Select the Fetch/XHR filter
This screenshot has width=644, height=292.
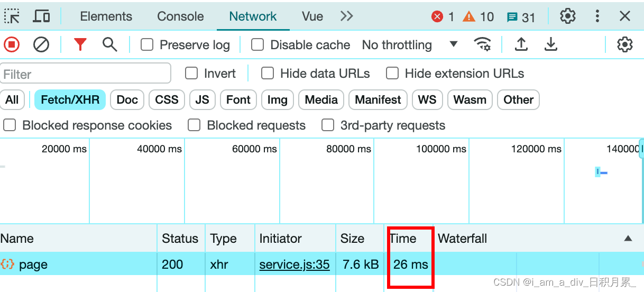point(70,99)
